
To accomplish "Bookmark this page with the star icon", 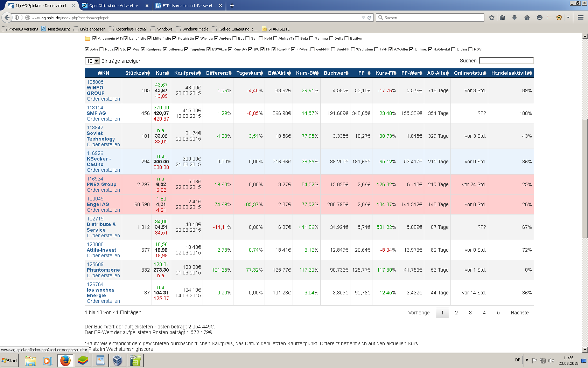I will (492, 18).
